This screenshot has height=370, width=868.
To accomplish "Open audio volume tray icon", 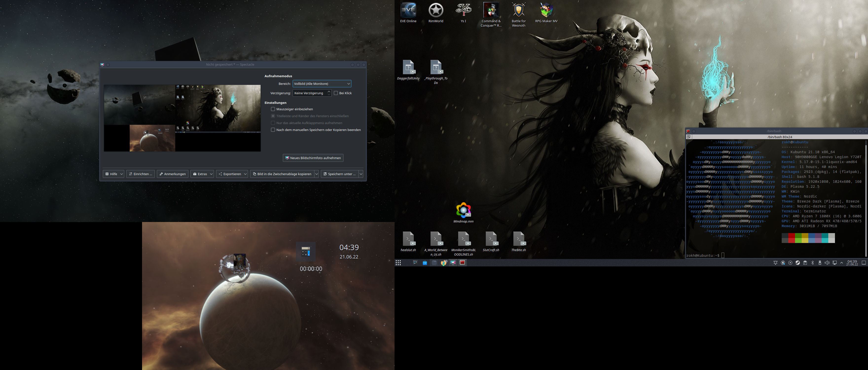I will pyautogui.click(x=827, y=263).
